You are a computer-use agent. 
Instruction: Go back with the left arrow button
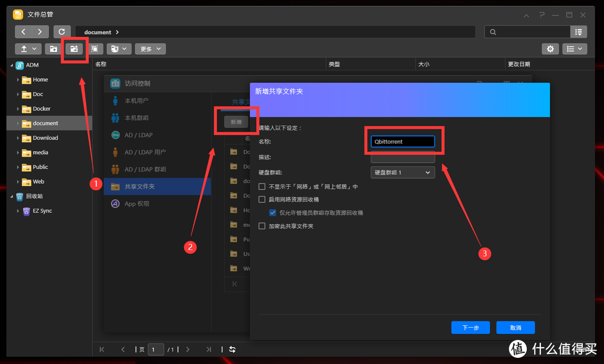click(x=23, y=32)
